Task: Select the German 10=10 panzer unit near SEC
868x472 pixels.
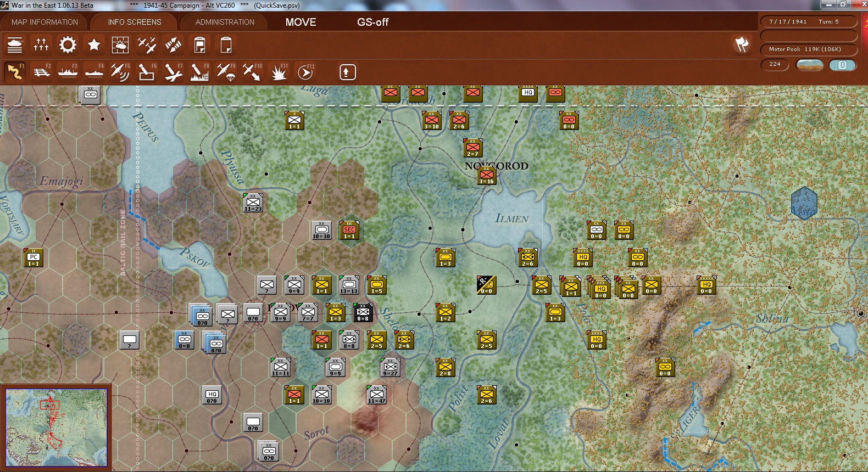Action: click(x=322, y=230)
